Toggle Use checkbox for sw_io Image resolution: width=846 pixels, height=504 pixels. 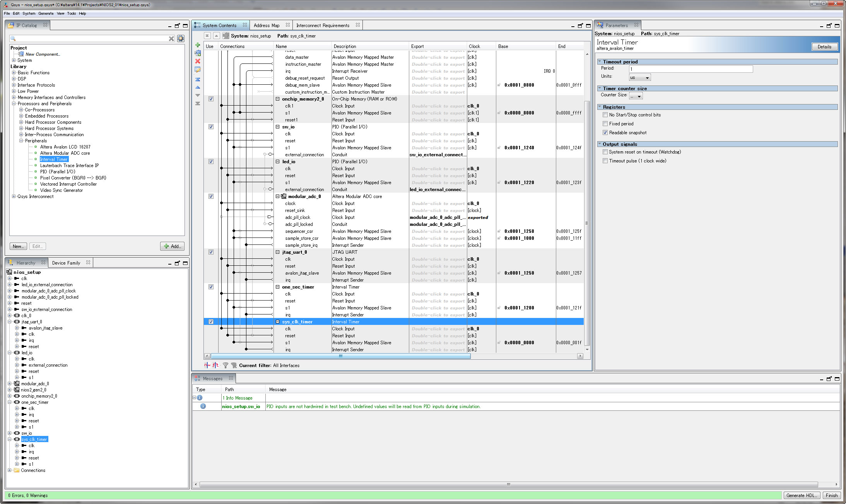211,127
